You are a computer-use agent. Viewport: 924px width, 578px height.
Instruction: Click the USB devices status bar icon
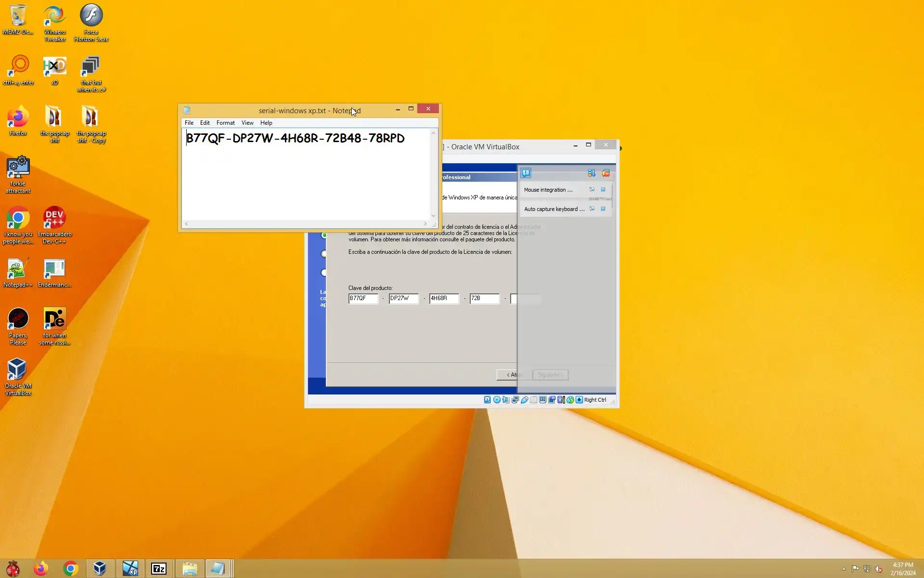[x=525, y=400]
